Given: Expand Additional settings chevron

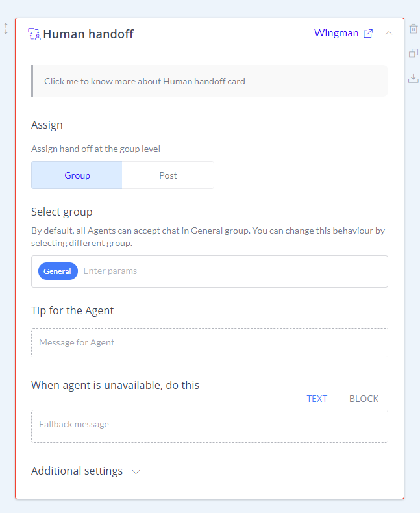Looking at the screenshot, I should pos(136,472).
